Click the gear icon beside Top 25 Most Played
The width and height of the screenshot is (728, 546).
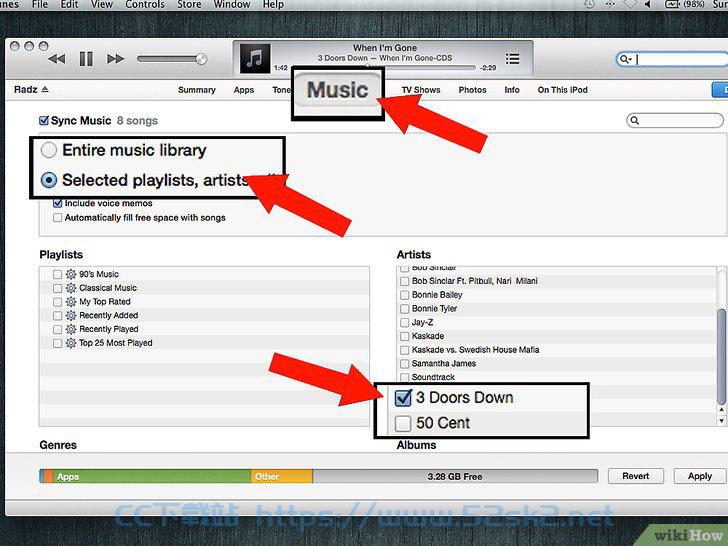[71, 344]
